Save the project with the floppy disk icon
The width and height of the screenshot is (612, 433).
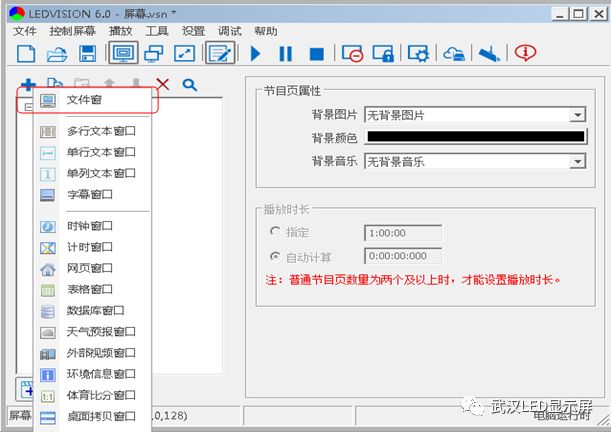click(x=87, y=53)
